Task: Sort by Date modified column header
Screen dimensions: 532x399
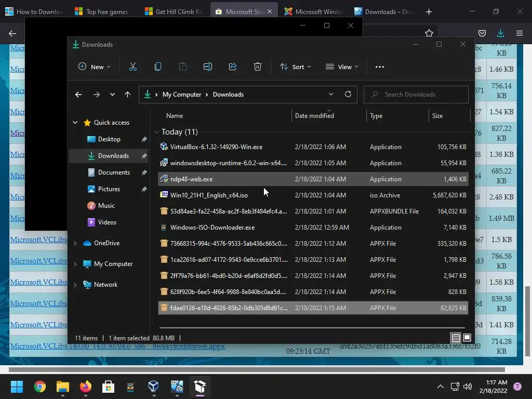Action: coord(314,116)
